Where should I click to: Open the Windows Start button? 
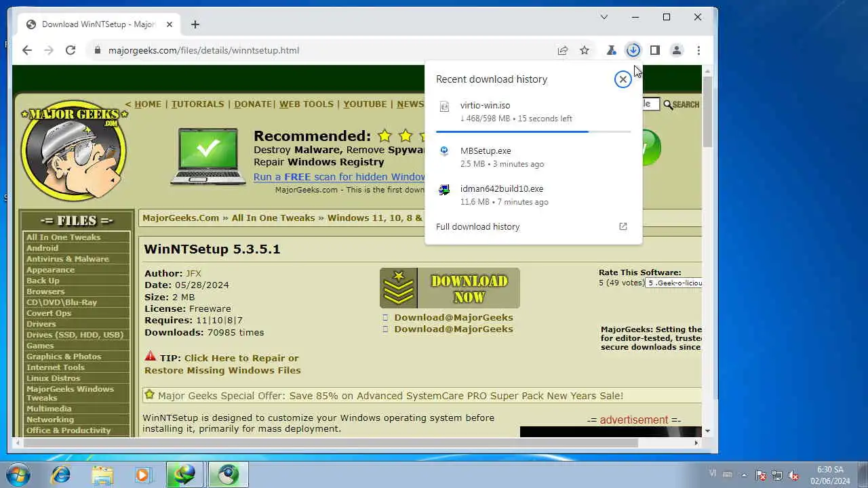click(x=18, y=474)
